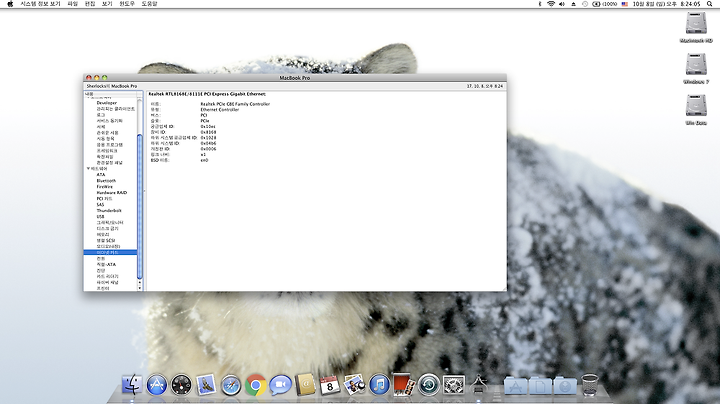The height and width of the screenshot is (404, 720).
Task: Click the sidebar scroll up arrow
Action: (x=140, y=282)
